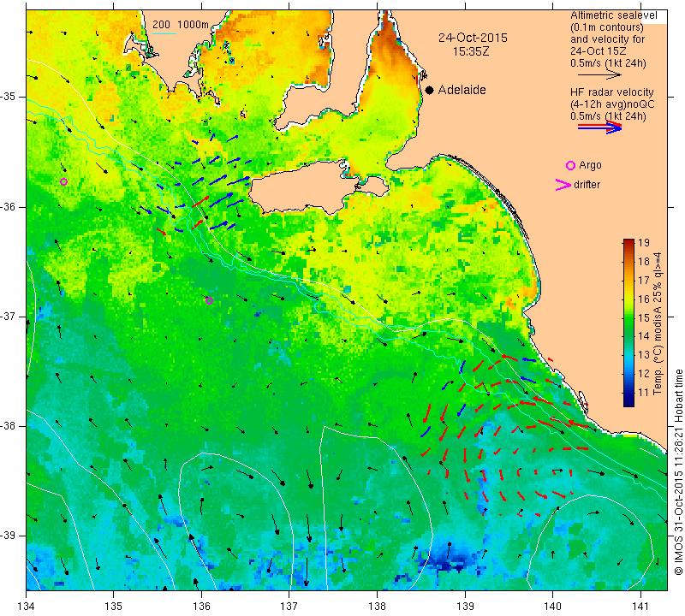685x616 pixels.
Task: Click the longitude label 140
Action: click(x=552, y=607)
